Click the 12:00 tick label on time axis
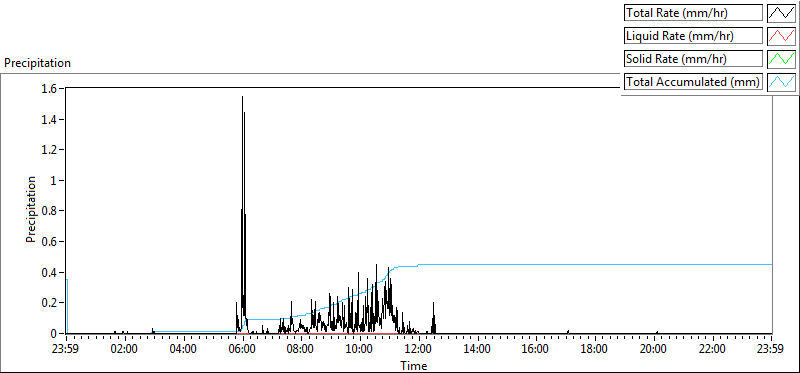The height and width of the screenshot is (373, 800). pyautogui.click(x=419, y=350)
